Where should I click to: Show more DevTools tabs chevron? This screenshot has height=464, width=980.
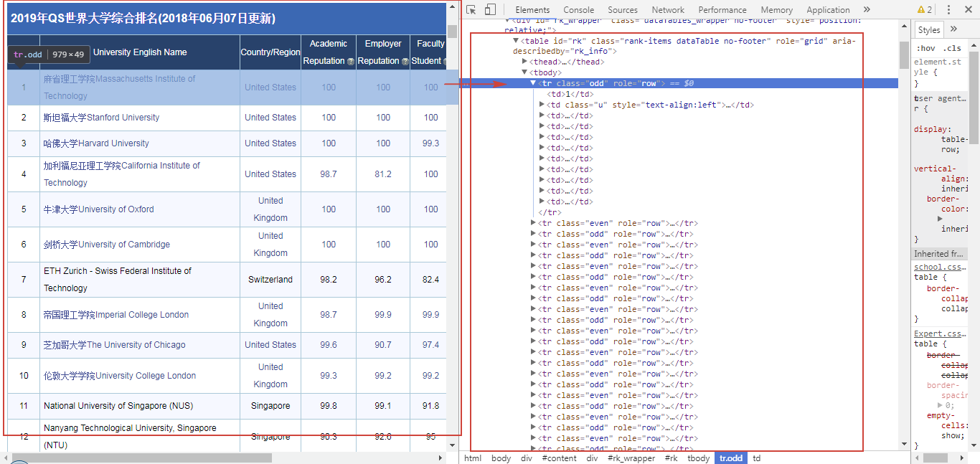867,10
